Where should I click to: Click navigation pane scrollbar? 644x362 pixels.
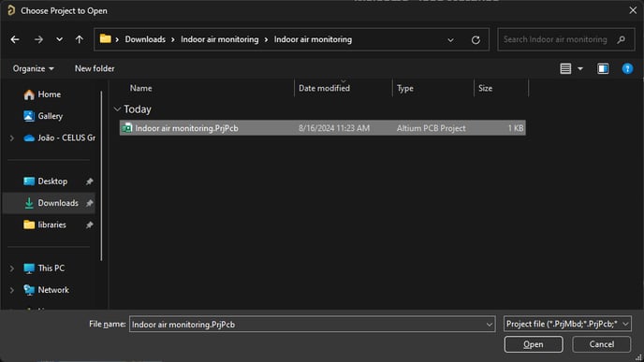pos(101,177)
